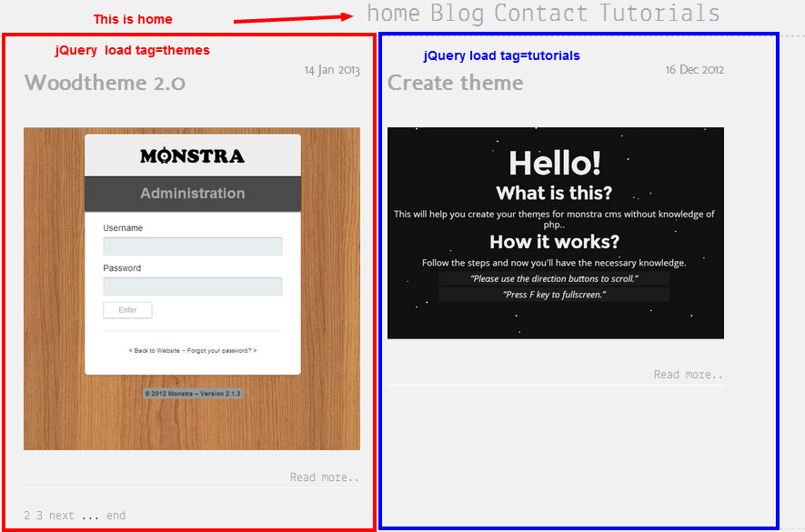The height and width of the screenshot is (532, 805).
Task: Open the Tutorials navigation item
Action: pyautogui.click(x=659, y=14)
